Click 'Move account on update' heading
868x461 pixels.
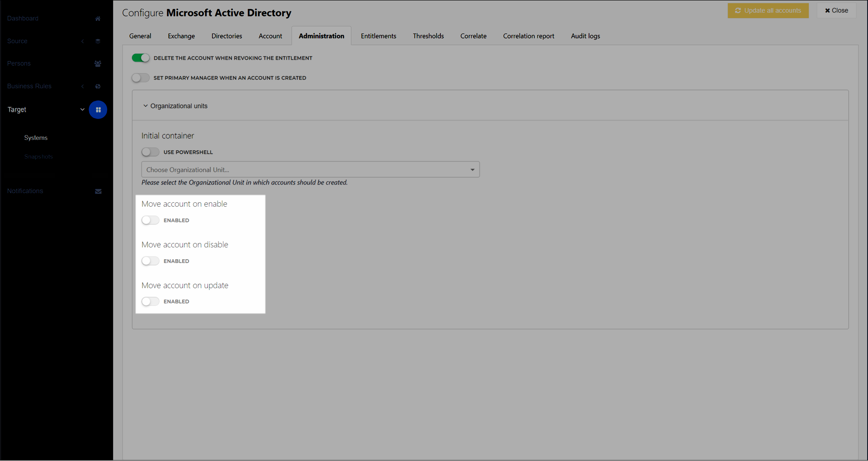pos(185,285)
